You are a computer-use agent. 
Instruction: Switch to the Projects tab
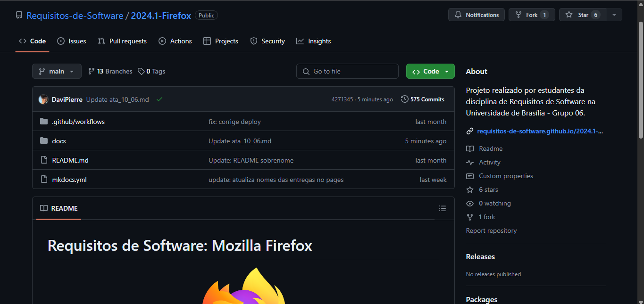220,41
